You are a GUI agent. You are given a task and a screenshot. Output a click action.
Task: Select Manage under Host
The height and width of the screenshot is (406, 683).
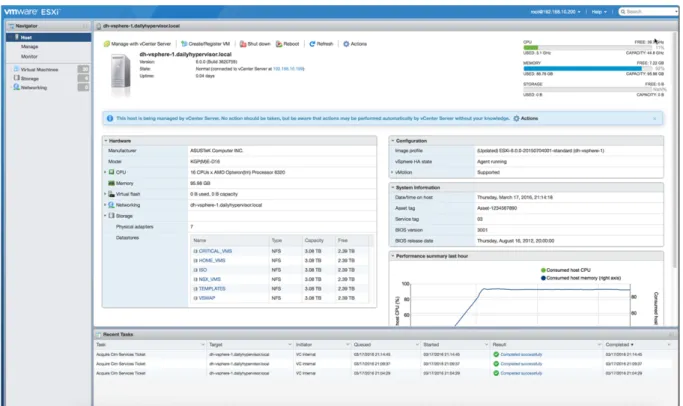click(x=30, y=47)
